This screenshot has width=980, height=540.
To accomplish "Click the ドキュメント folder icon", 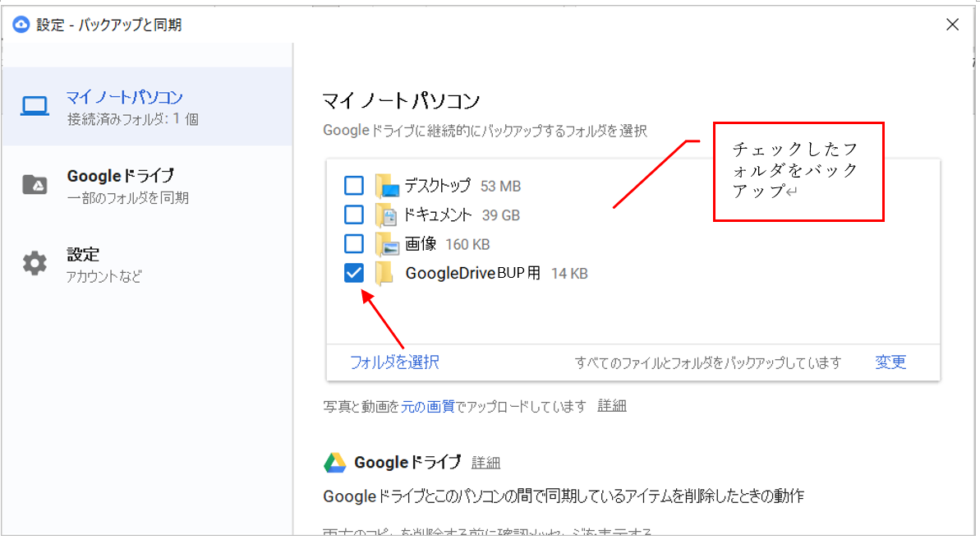I will [x=386, y=215].
